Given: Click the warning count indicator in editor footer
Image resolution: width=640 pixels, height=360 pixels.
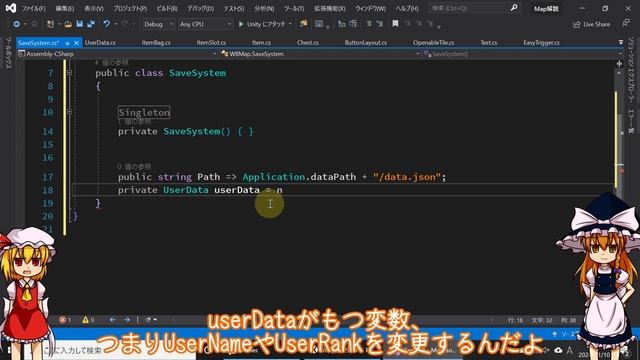Looking at the screenshot, I should tap(88, 320).
